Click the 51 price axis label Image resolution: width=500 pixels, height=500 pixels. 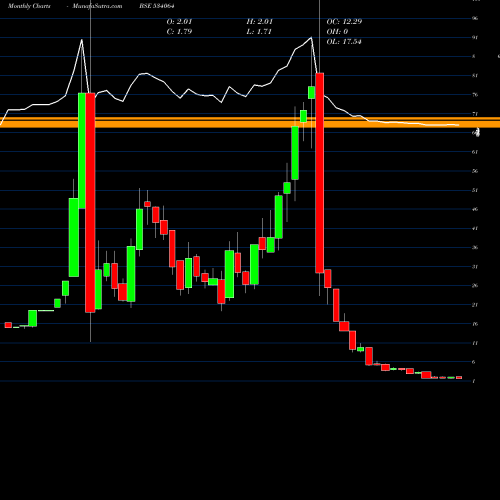pos(475,190)
